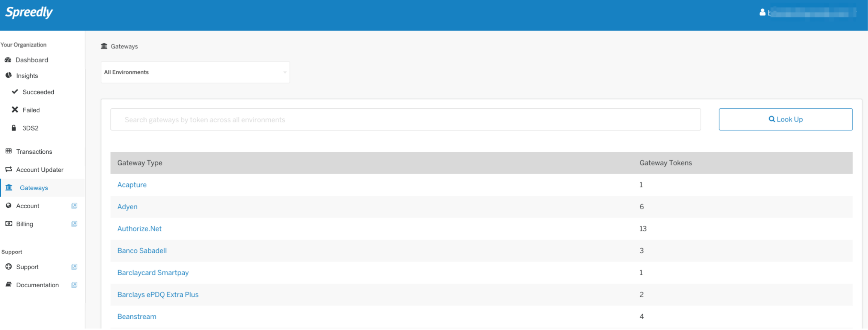Screen dimensions: 868x330
Task: Open Account settings link
Action: pos(27,206)
